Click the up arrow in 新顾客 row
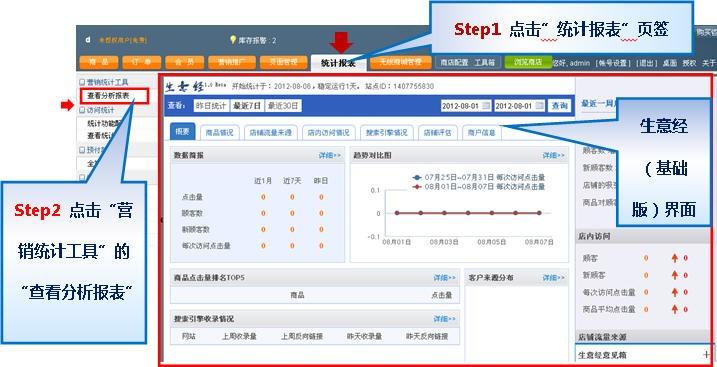 point(674,275)
